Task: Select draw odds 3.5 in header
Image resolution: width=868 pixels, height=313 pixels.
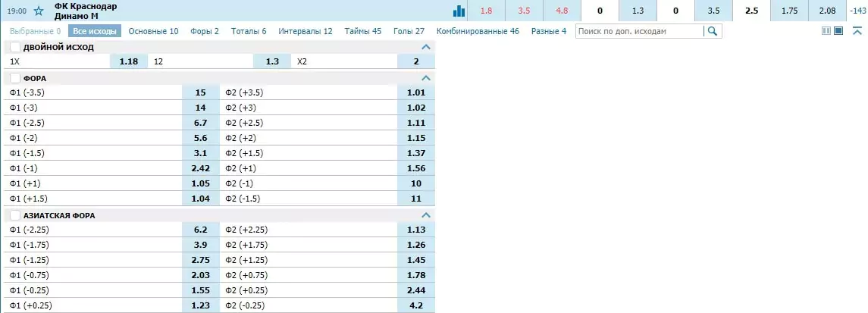Action: pos(525,11)
